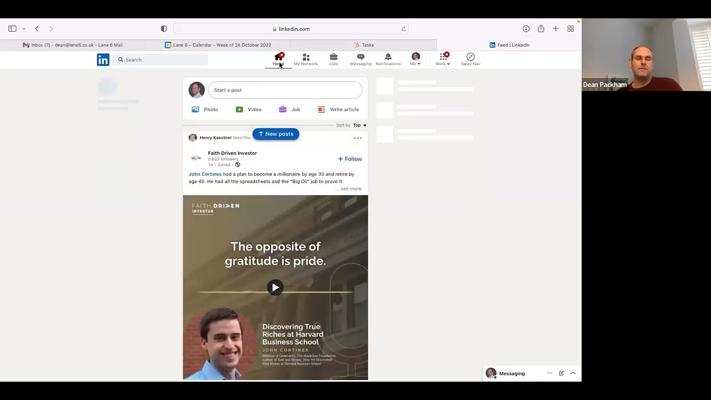The width and height of the screenshot is (711, 400).
Task: Follow Faith Driven Investor
Action: pyautogui.click(x=350, y=159)
